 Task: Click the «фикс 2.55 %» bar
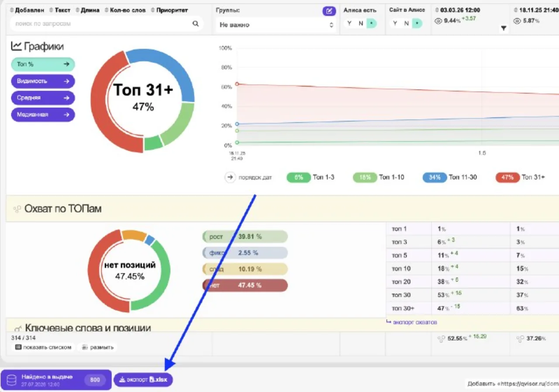click(x=245, y=253)
